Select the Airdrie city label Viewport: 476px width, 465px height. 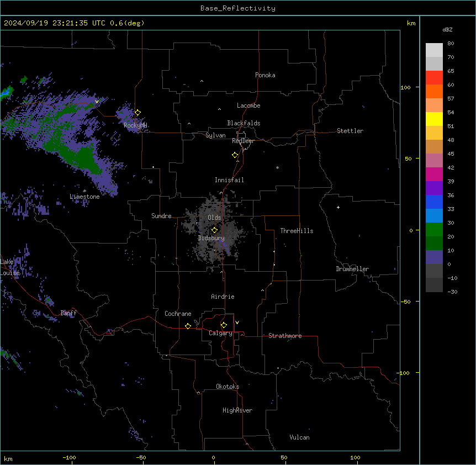click(223, 297)
